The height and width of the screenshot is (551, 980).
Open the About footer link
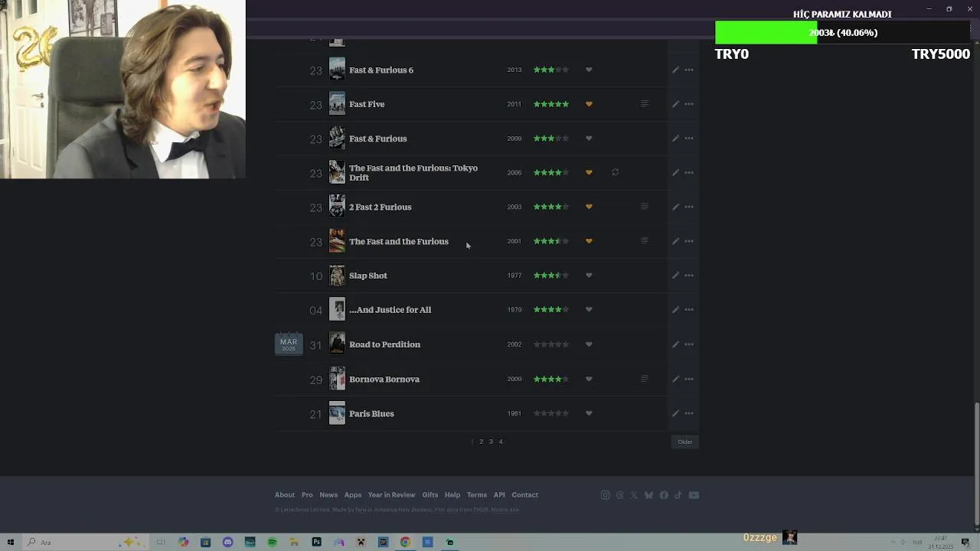click(285, 495)
